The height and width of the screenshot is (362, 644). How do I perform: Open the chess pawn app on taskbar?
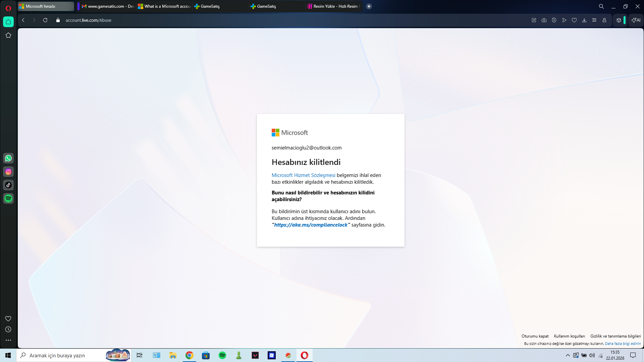[x=239, y=355]
